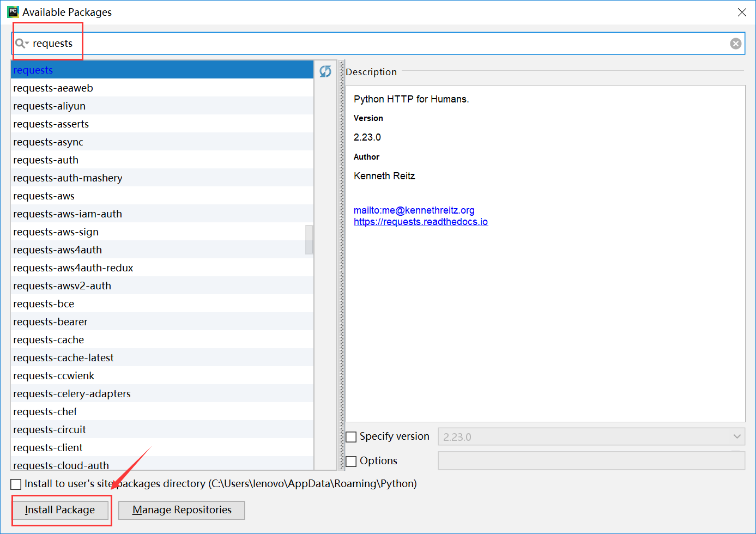The height and width of the screenshot is (534, 756).
Task: Select requests-bce package
Action: (162, 304)
